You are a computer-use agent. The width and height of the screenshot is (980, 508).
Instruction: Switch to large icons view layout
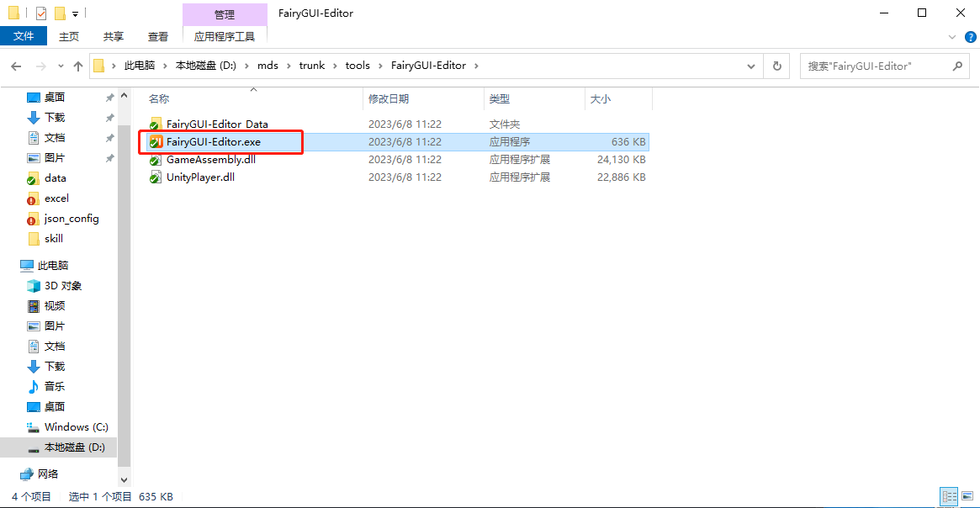[967, 497]
